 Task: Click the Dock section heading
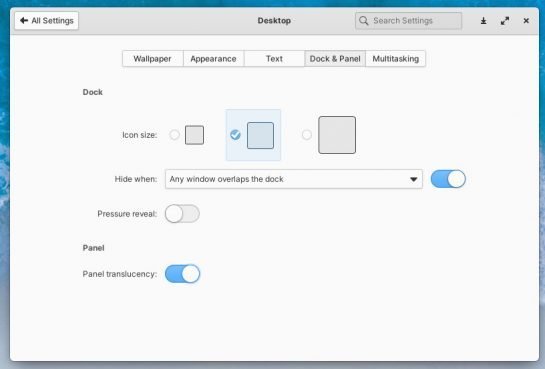click(x=92, y=92)
